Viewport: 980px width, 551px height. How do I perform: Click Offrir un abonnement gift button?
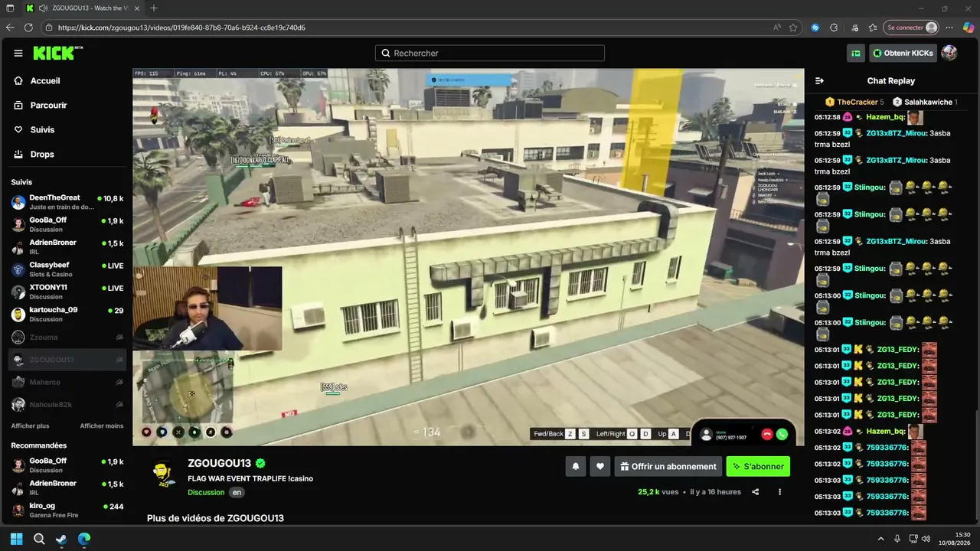(x=668, y=466)
